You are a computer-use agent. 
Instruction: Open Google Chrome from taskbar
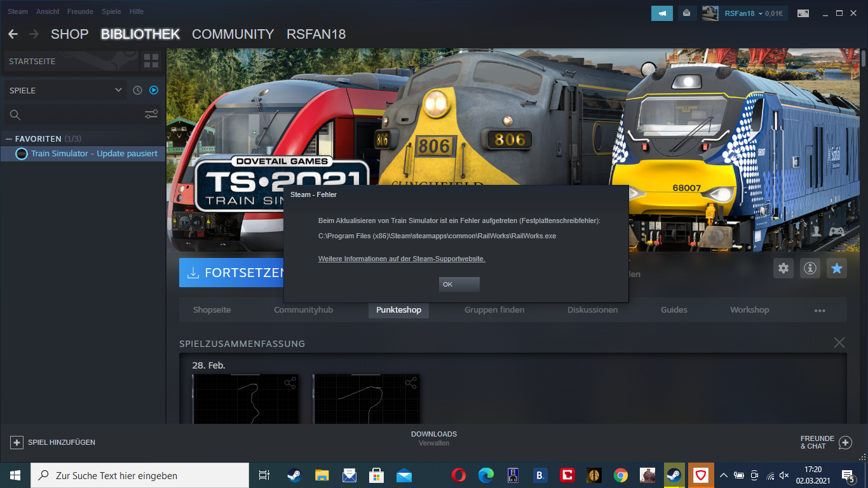(x=621, y=475)
